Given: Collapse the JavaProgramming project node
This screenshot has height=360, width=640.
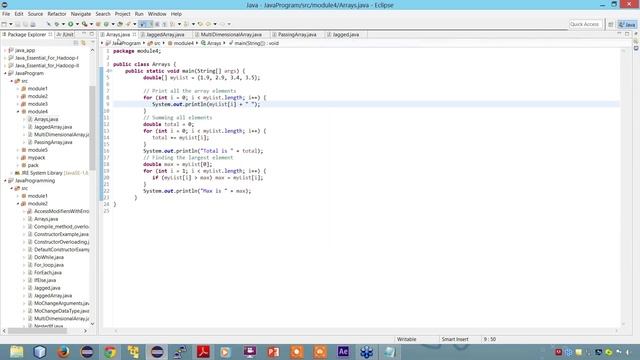Looking at the screenshot, I should pos(5,181).
